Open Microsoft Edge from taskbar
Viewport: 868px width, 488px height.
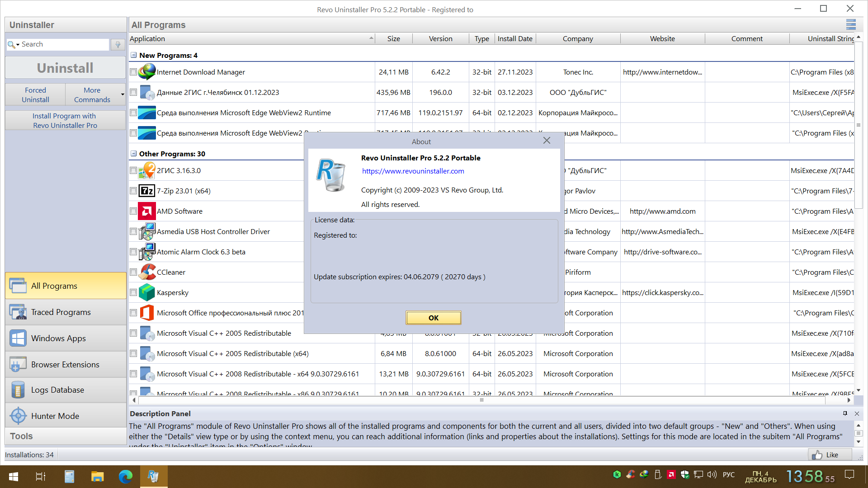pos(125,476)
